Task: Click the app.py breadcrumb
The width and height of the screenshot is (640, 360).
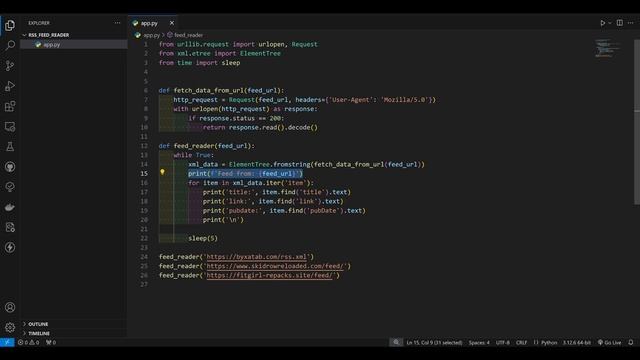Action: (x=148, y=35)
